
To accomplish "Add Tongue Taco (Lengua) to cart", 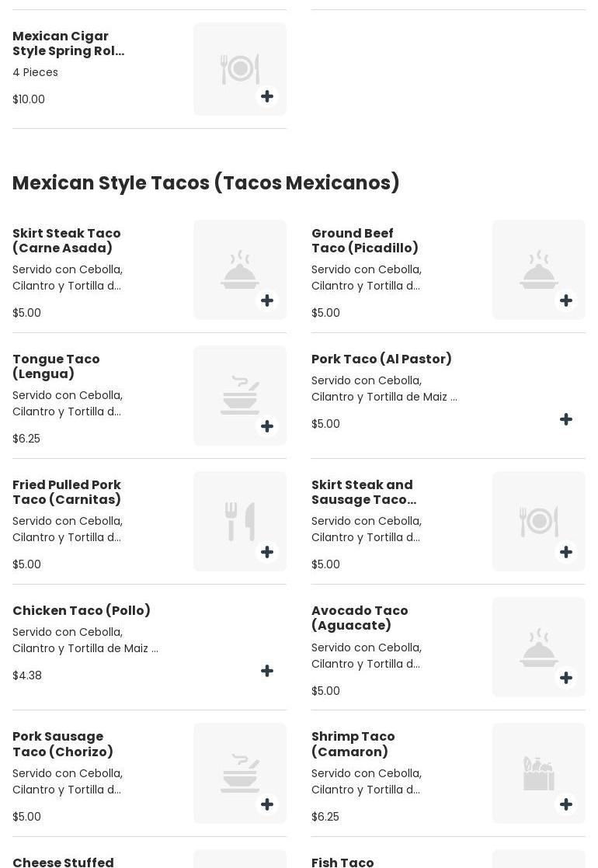I will [x=267, y=426].
